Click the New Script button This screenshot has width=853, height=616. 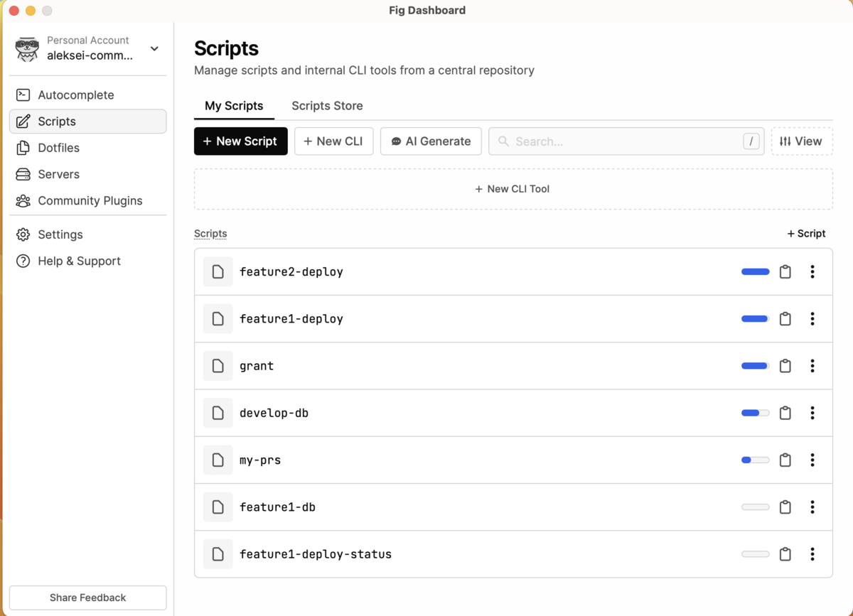pos(240,141)
